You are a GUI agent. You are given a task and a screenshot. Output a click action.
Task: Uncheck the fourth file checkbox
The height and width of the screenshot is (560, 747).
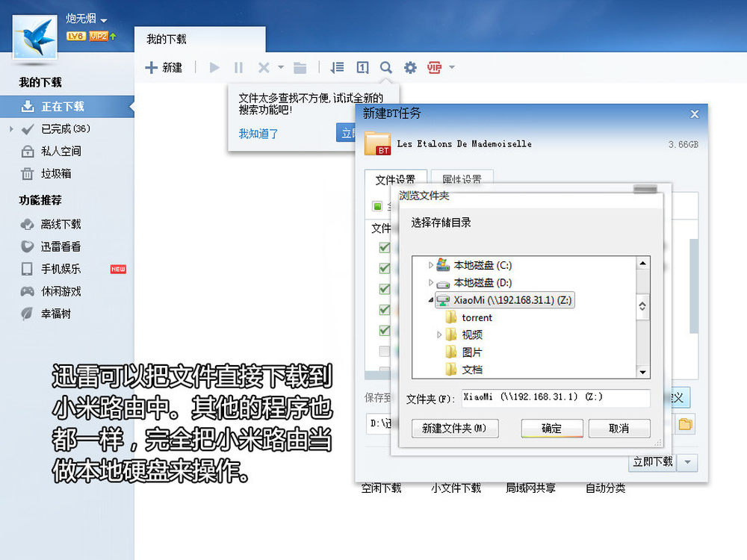(385, 310)
